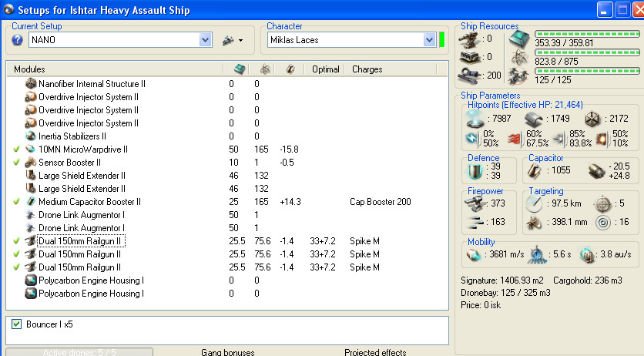This screenshot has height=356, width=644.
Task: Click the shield hitpoints icon in Ship Parameters
Action: click(476, 119)
